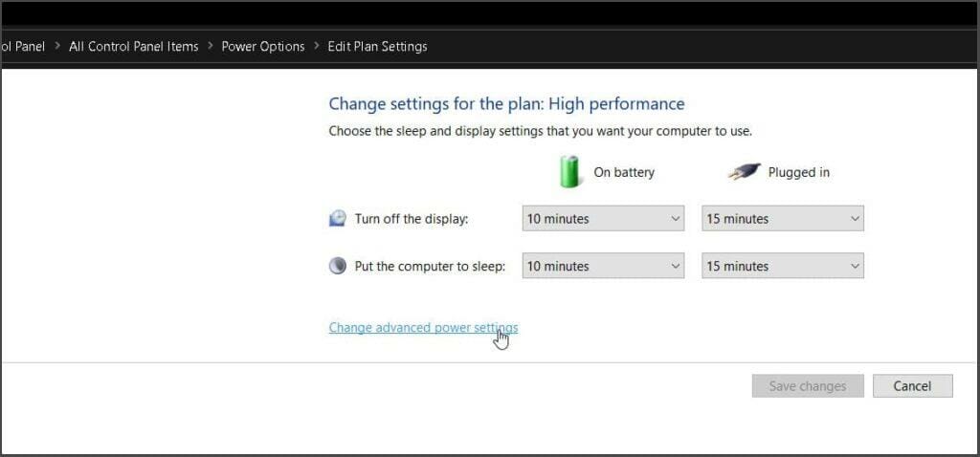Expand chevron after All Control Panel Items
The image size is (980, 457).
point(210,46)
